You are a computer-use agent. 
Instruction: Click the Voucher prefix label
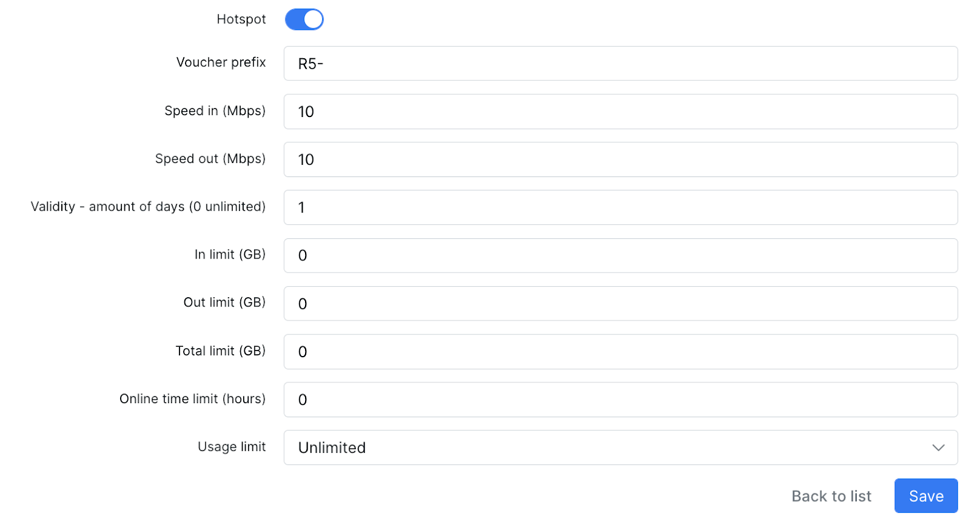(221, 62)
